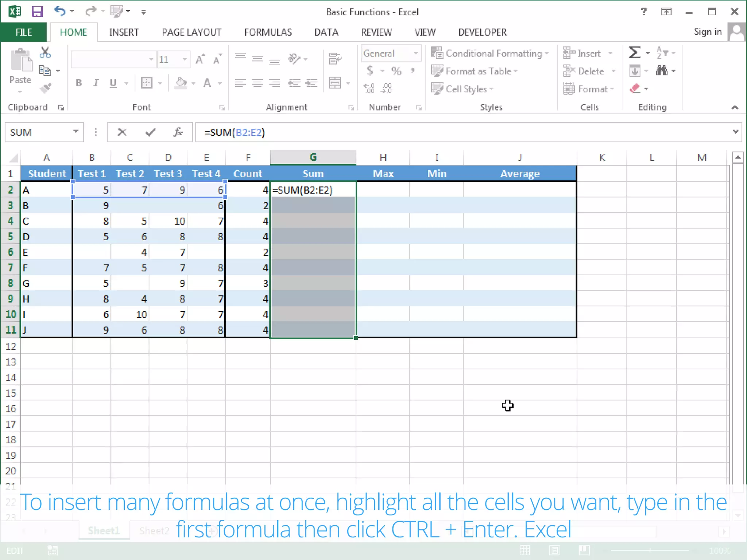Decrease font size button
Viewport: 747px width, 560px height.
tap(217, 59)
